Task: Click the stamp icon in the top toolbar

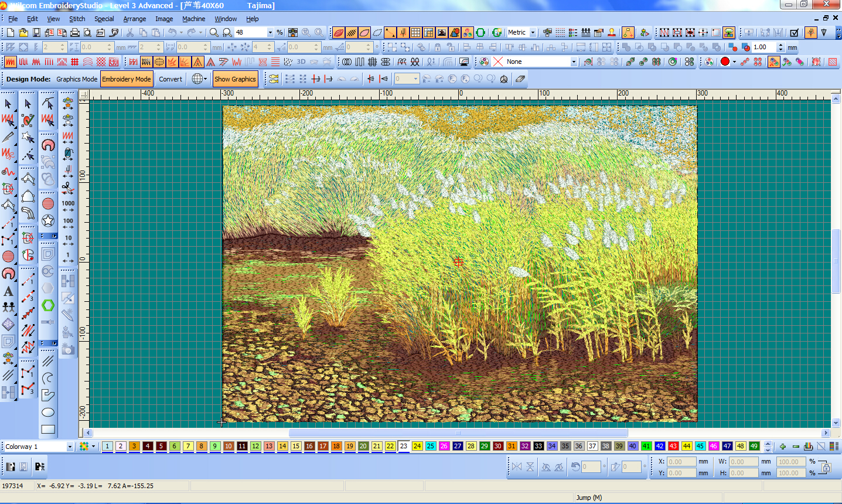Action: point(612,33)
